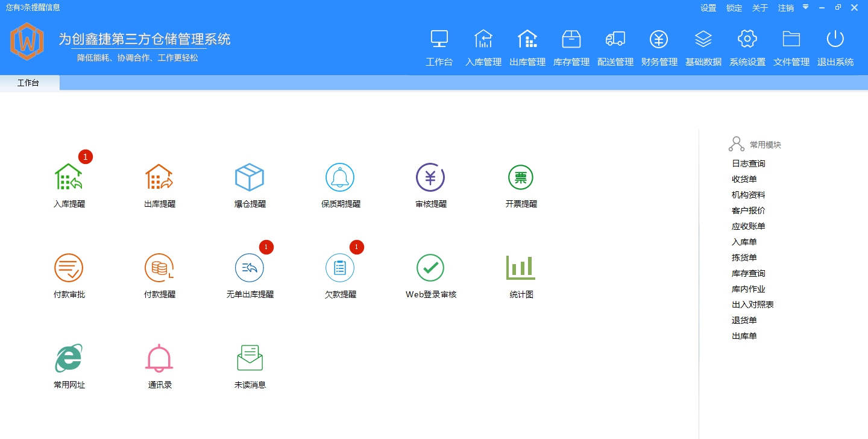Open the 无单出库提醒 icon
This screenshot has width=868, height=439.
click(x=250, y=268)
